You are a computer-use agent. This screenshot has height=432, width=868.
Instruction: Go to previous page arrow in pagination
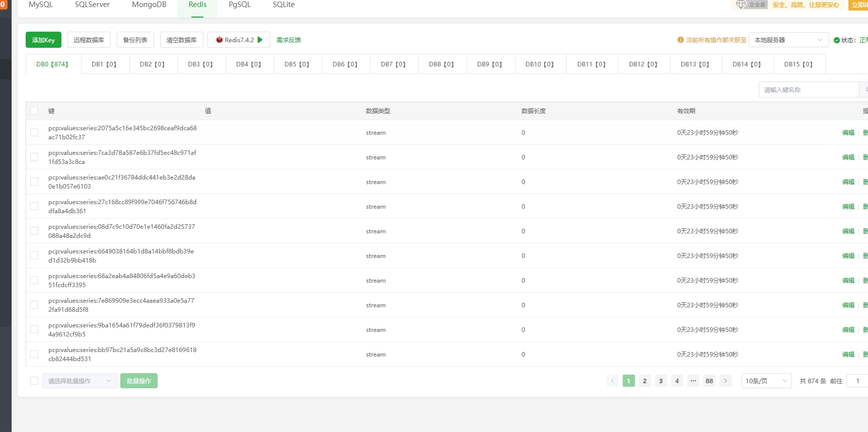[x=613, y=381]
